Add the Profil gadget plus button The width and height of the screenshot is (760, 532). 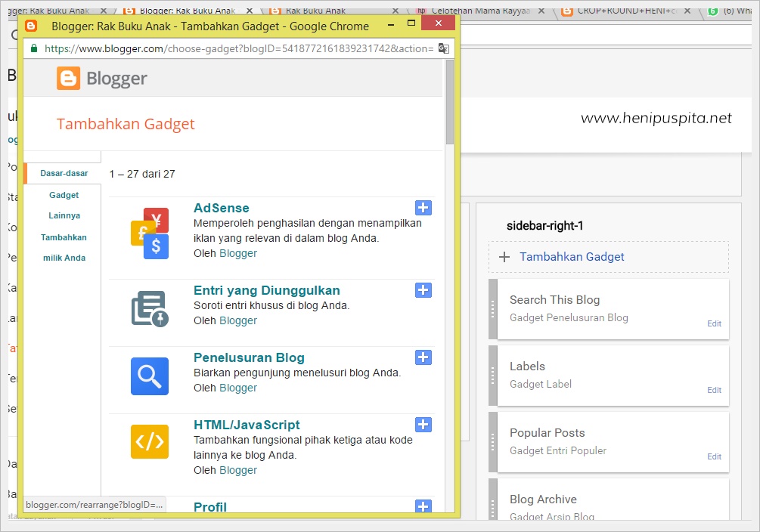423,506
